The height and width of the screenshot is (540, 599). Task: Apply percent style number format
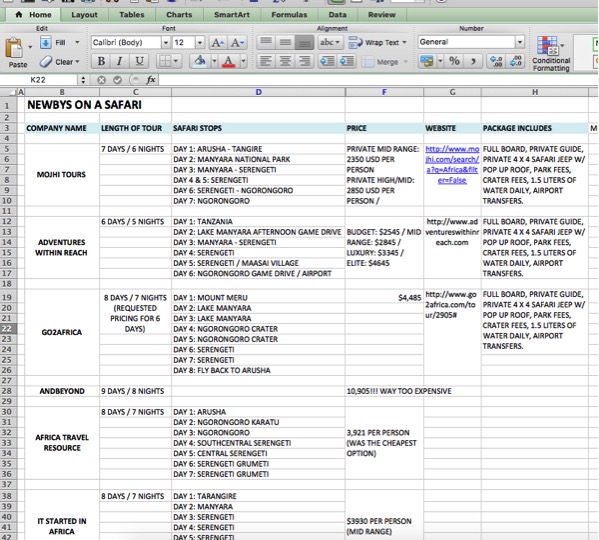454,61
